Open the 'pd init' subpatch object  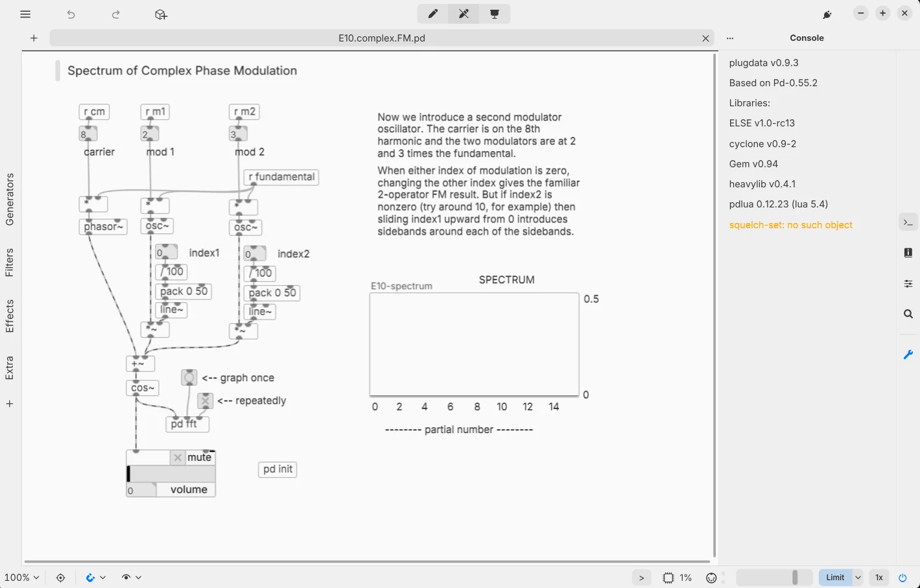(277, 469)
